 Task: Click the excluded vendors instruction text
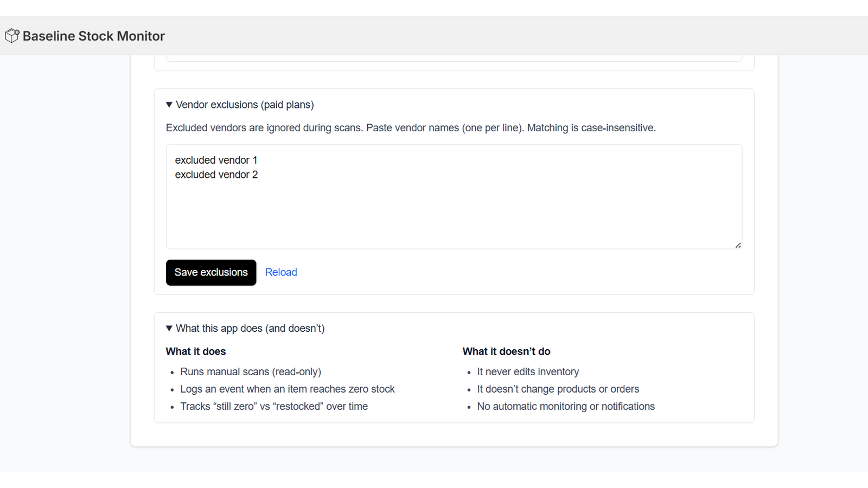pos(410,127)
